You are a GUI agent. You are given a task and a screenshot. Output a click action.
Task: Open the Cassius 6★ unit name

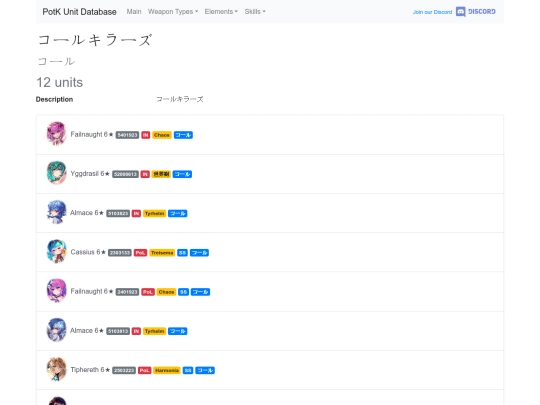click(88, 252)
